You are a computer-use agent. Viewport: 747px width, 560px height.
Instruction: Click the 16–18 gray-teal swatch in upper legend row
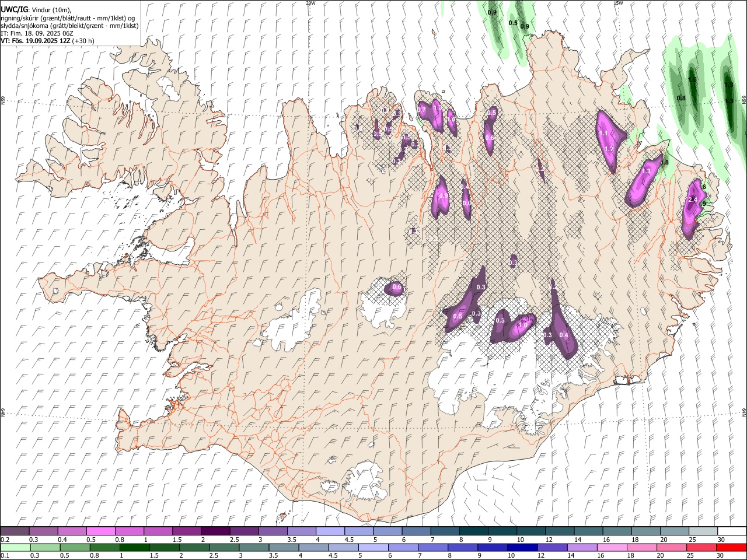[617, 531]
